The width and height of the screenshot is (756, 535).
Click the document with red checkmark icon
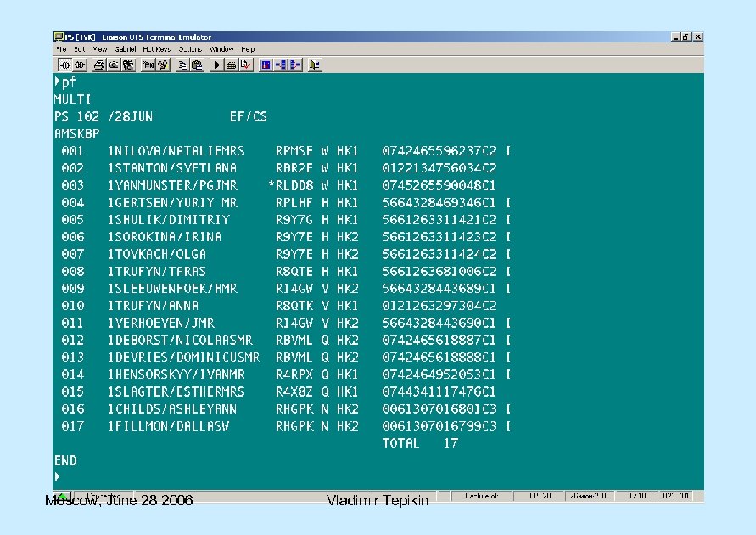pos(246,65)
